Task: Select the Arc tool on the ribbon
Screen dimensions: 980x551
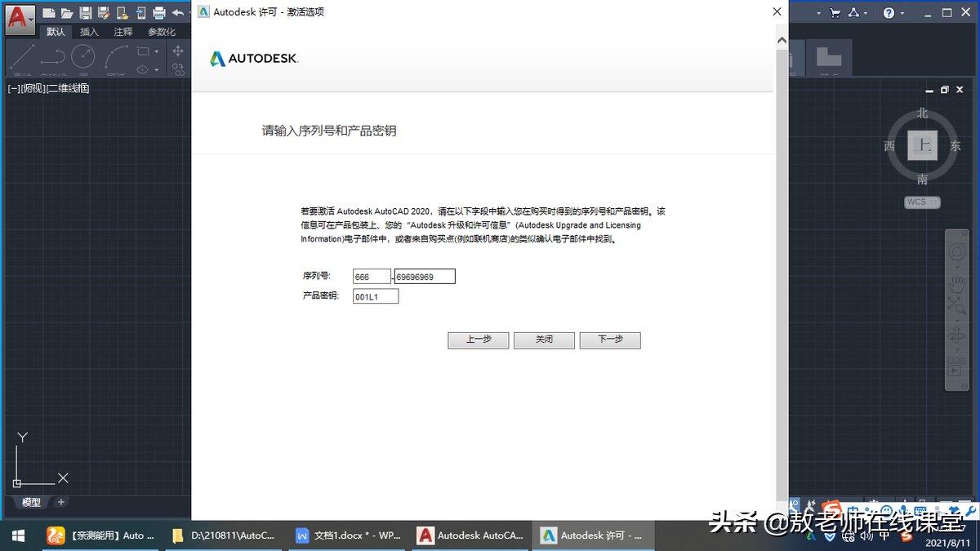Action: click(116, 56)
